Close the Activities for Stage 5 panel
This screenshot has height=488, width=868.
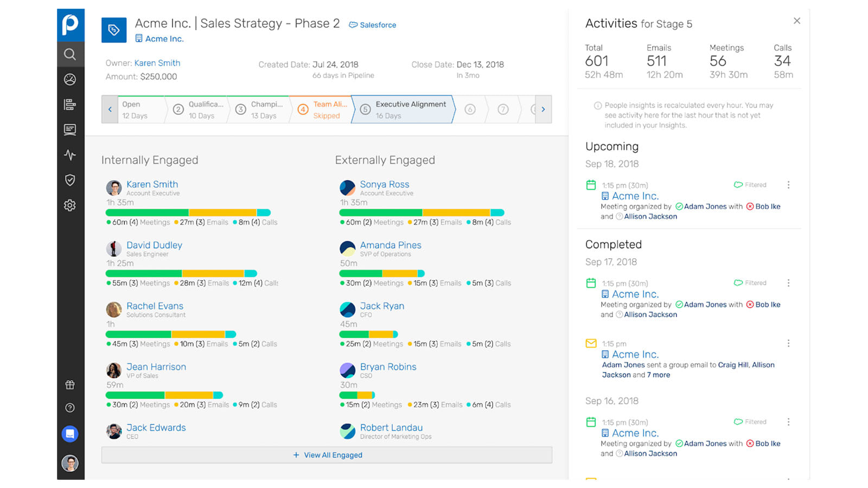(796, 21)
